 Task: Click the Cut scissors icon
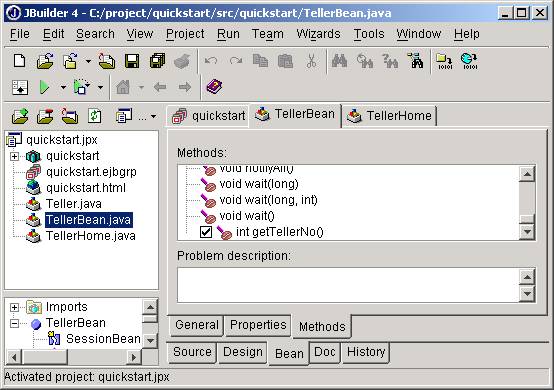coord(311,61)
